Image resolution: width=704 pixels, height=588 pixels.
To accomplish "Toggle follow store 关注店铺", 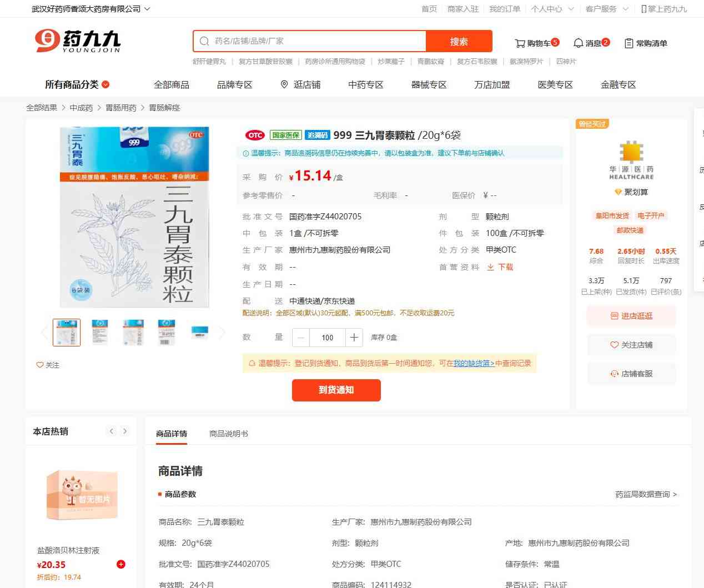I will [631, 345].
